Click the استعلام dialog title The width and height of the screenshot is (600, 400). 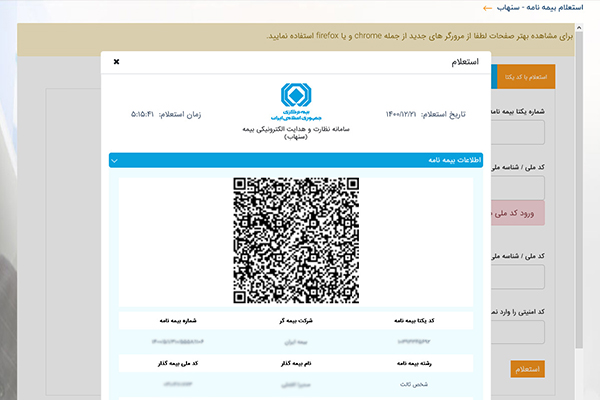(x=465, y=62)
